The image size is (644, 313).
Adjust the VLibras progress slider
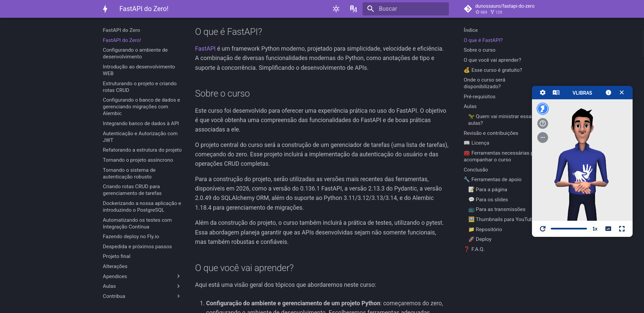[x=569, y=229]
